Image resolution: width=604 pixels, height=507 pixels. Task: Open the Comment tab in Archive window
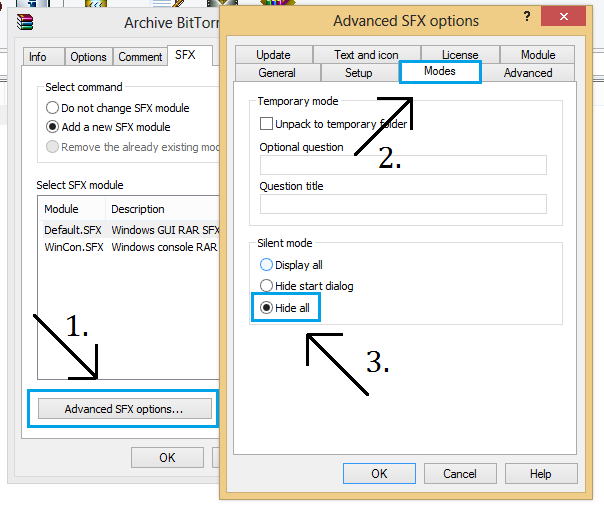coord(140,57)
